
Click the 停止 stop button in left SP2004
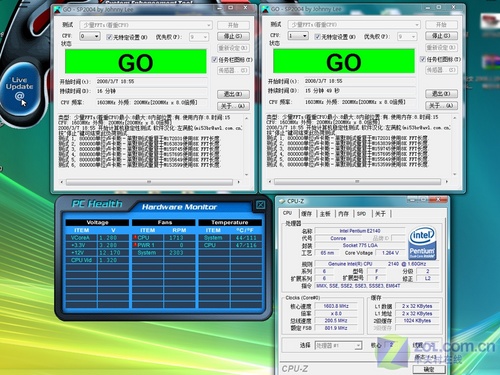[233, 36]
